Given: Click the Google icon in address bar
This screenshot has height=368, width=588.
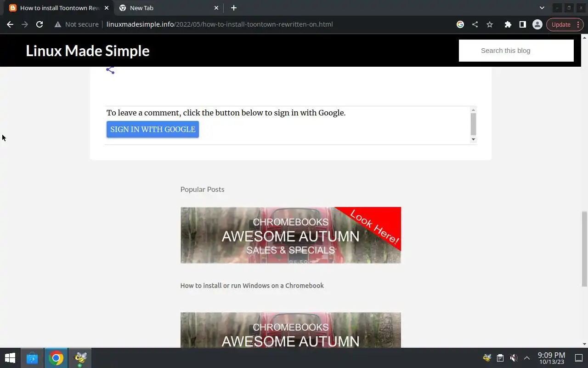Looking at the screenshot, I should 460,24.
